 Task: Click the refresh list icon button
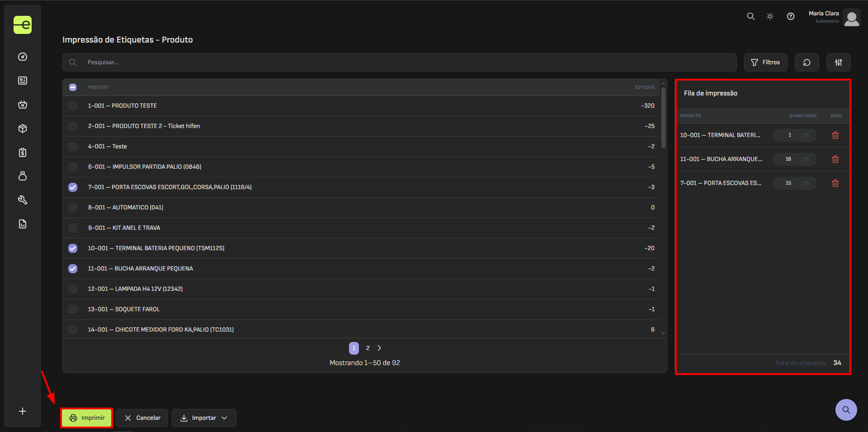click(x=807, y=62)
